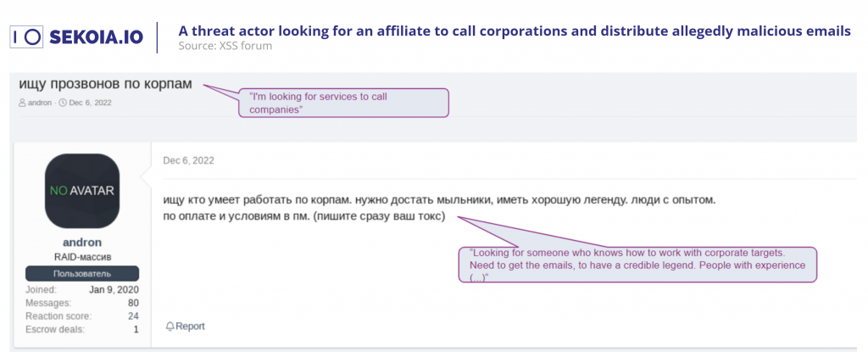
Task: Open andron's profile from the post sidebar
Action: coord(82,243)
